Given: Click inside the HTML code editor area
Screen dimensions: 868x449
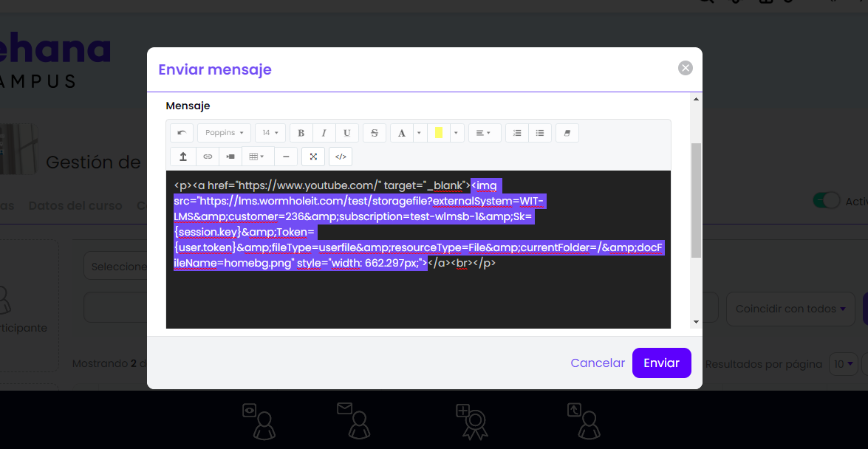Looking at the screenshot, I should (418, 249).
